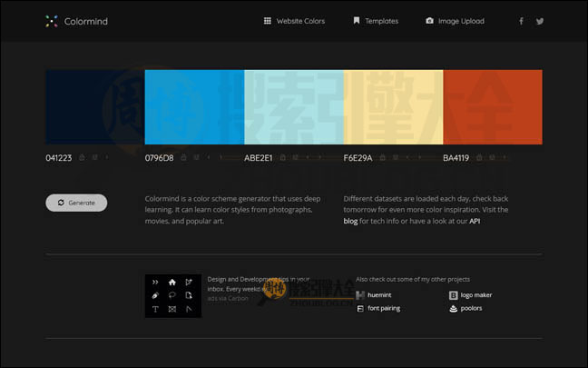This screenshot has height=368, width=588.
Task: Select the bright blue 0796D8 swatch
Action: point(194,107)
